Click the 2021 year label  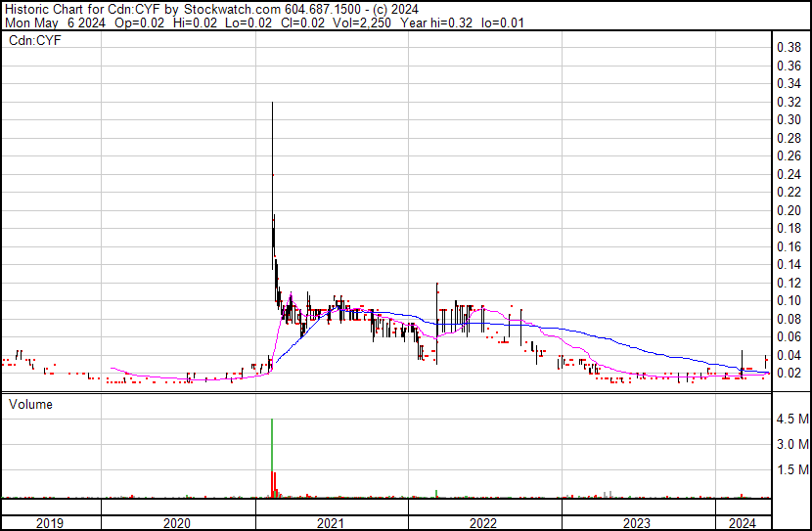(331, 523)
